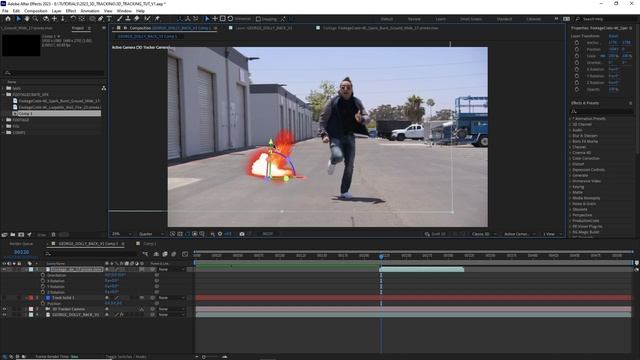Viewport: 640px width, 360px height.
Task: Select the Roto Brush tool
Action: click(x=147, y=19)
